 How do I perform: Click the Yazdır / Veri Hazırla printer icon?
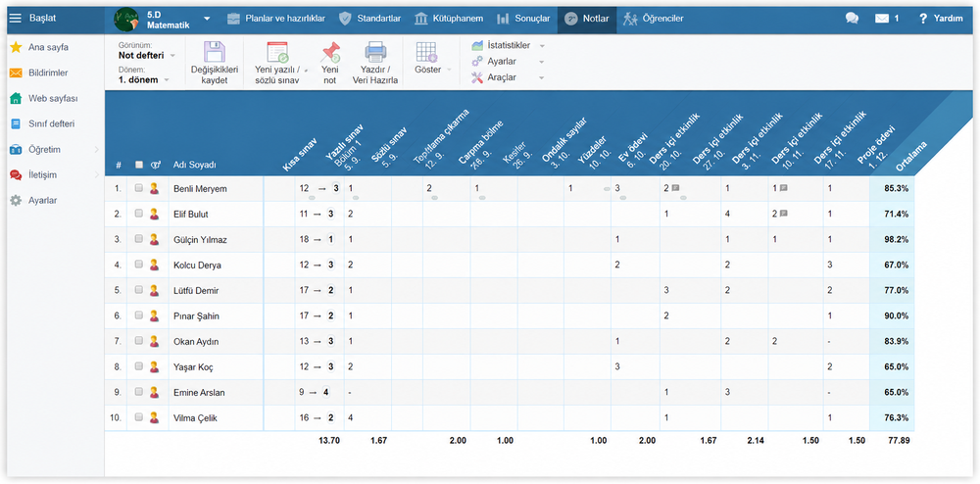pos(375,52)
